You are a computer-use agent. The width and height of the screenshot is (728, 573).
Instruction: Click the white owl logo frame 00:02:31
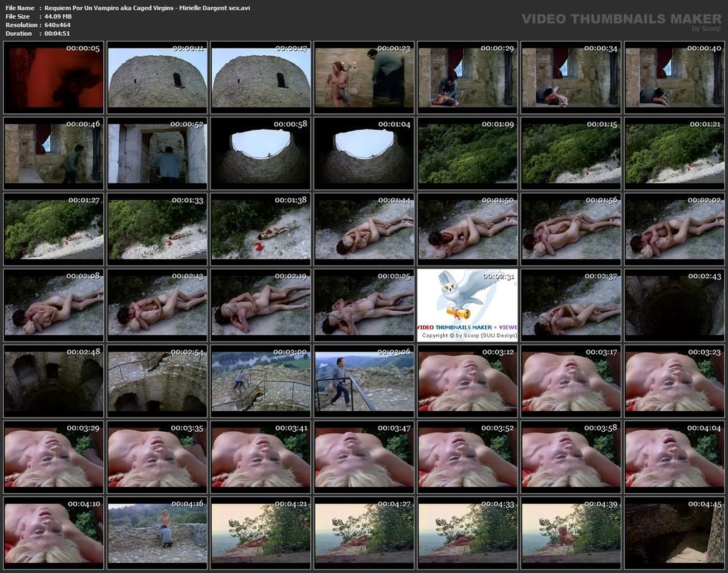[x=467, y=305]
